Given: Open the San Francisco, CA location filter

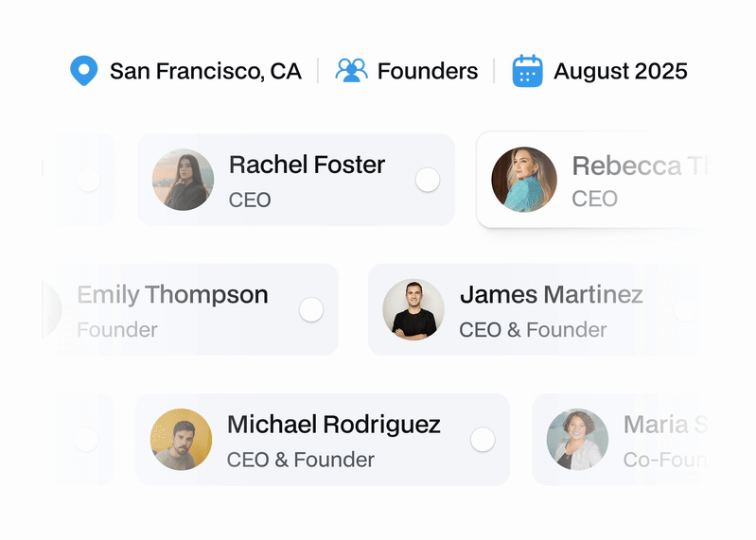Looking at the screenshot, I should click(205, 71).
